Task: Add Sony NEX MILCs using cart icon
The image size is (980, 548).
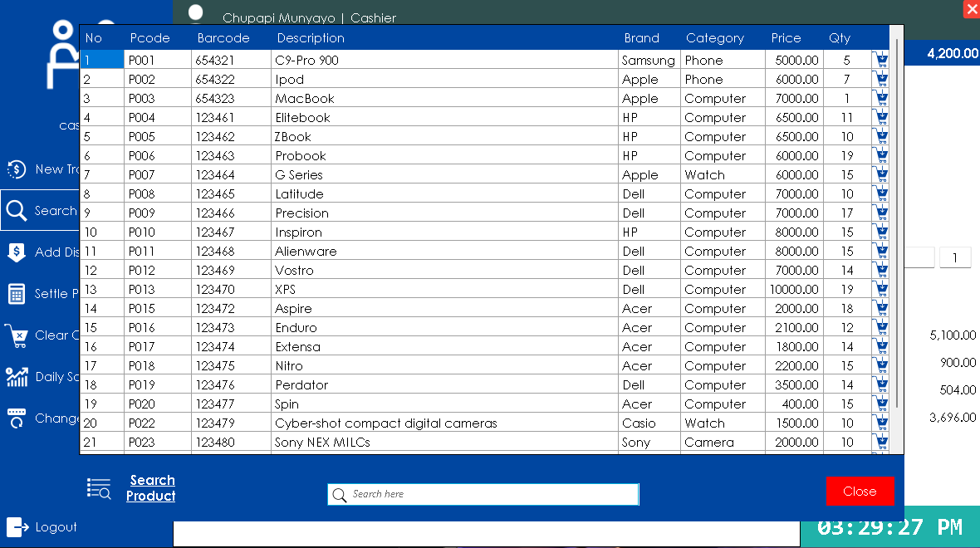Action: (x=880, y=442)
